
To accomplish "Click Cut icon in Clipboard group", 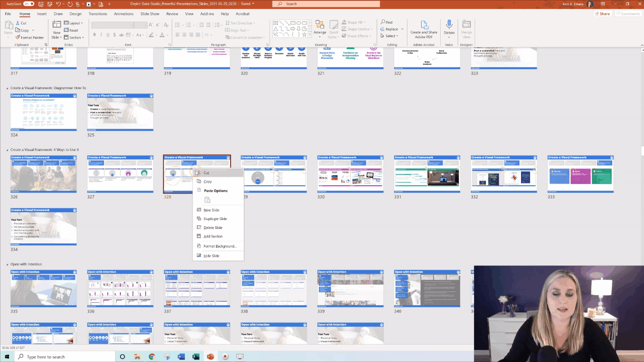I will [18, 23].
